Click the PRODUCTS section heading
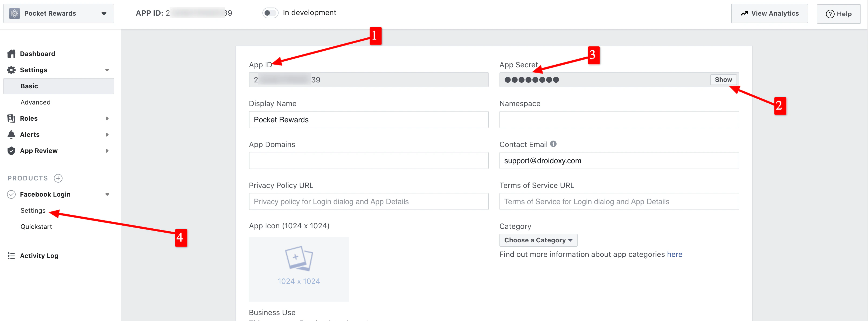868x321 pixels. [28, 178]
